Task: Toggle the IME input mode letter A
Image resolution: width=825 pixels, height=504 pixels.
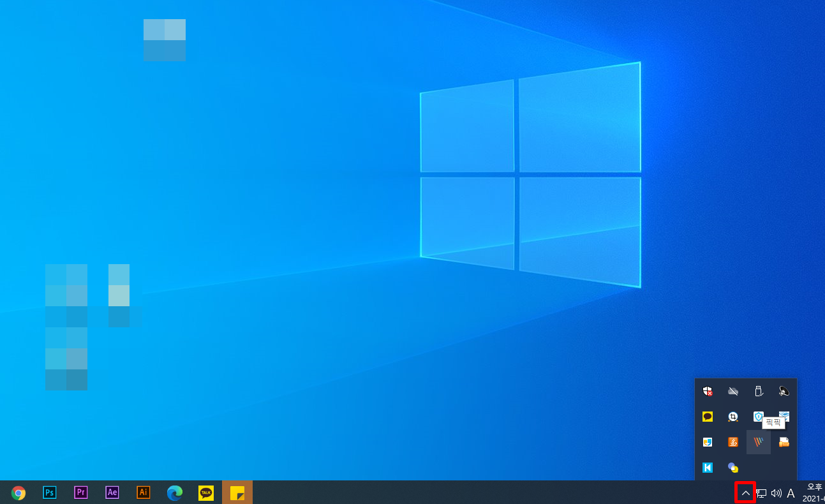Action: tap(791, 493)
